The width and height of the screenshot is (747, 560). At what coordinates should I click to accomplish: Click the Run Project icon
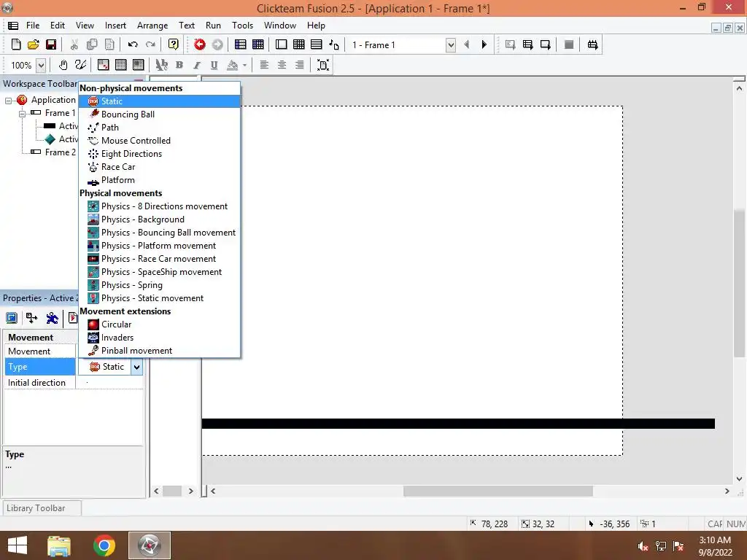pos(510,44)
